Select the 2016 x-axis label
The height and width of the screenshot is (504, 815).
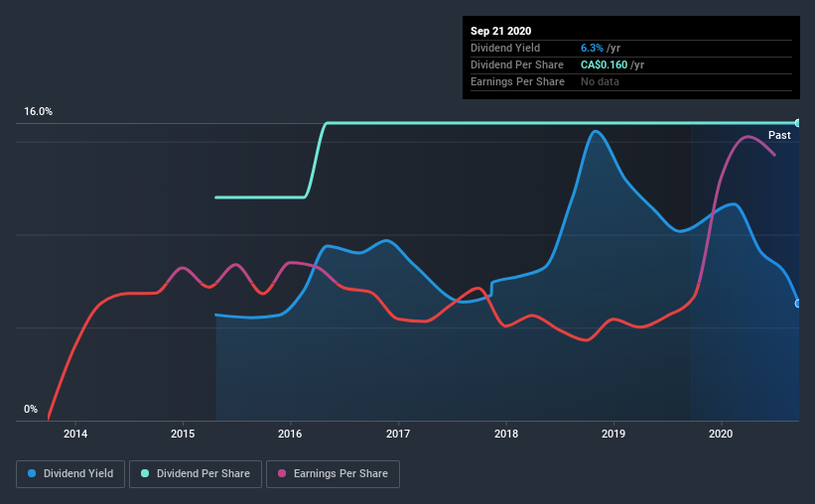click(290, 434)
